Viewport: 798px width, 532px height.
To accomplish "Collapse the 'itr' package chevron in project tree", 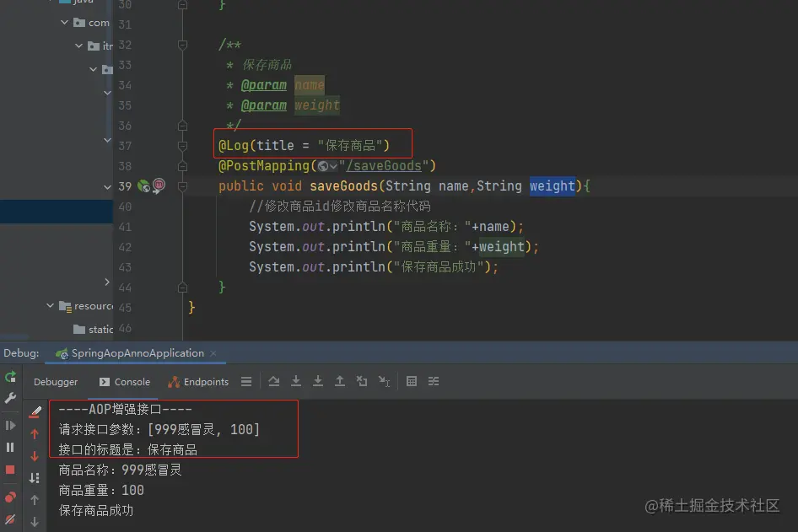I will tap(79, 46).
